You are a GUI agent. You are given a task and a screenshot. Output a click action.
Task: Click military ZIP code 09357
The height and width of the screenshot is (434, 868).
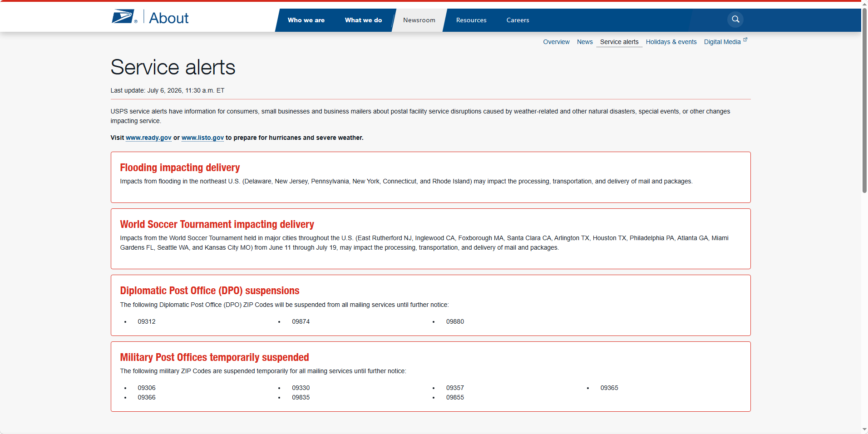(x=455, y=388)
